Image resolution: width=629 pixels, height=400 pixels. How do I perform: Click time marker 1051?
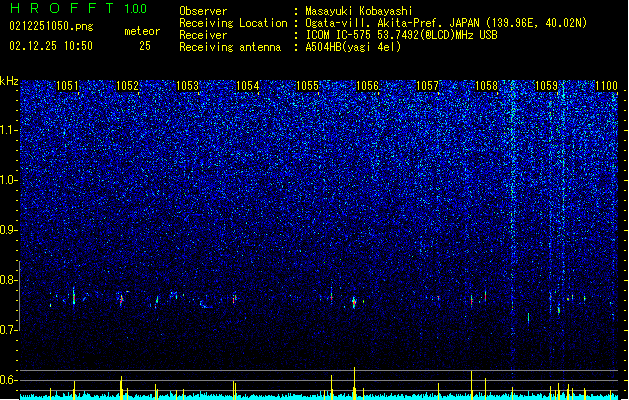tap(67, 86)
